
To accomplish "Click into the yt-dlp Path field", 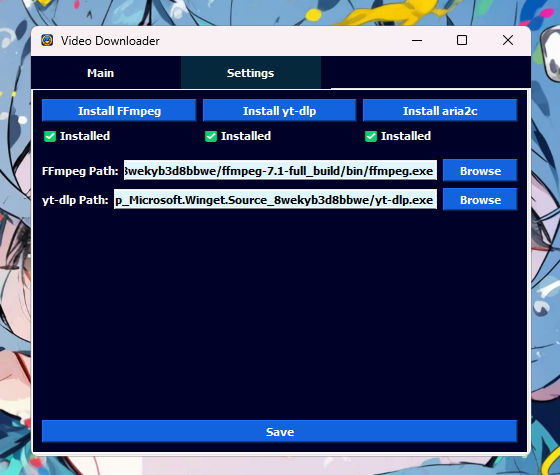I will click(x=275, y=199).
